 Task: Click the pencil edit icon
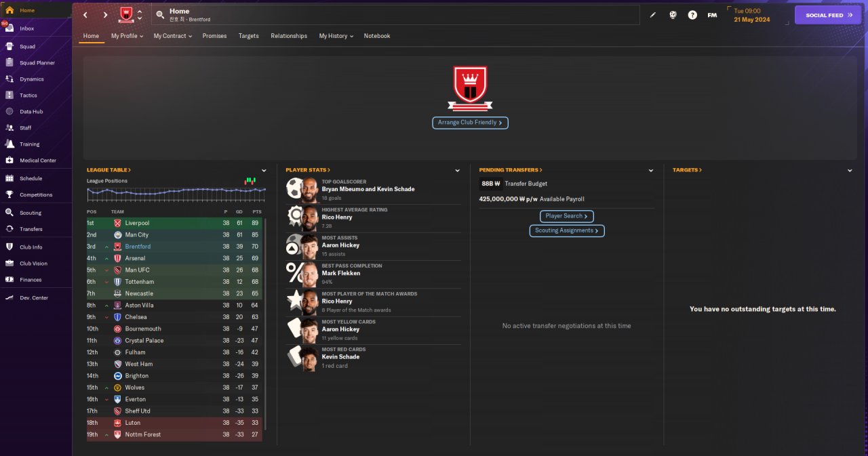653,15
